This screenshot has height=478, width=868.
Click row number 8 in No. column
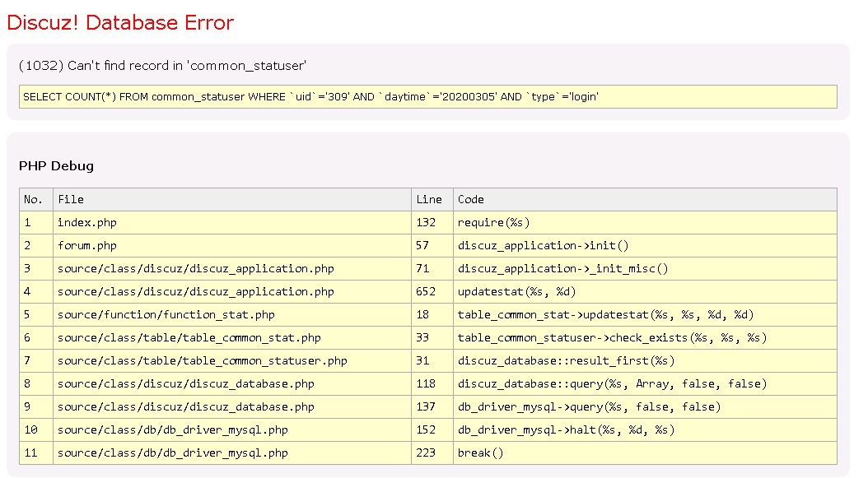36,384
